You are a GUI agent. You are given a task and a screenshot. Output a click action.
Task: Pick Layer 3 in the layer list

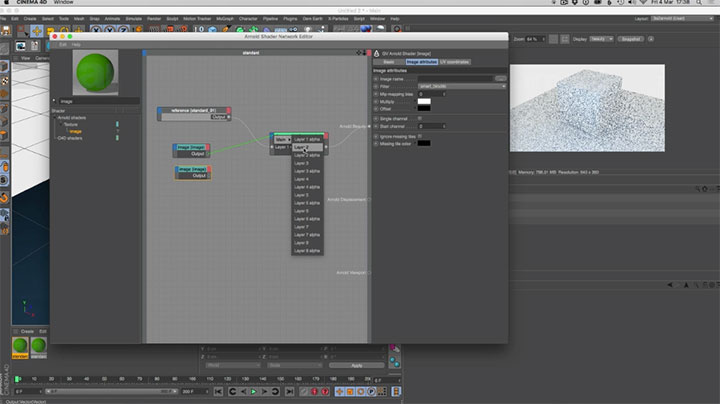point(307,163)
